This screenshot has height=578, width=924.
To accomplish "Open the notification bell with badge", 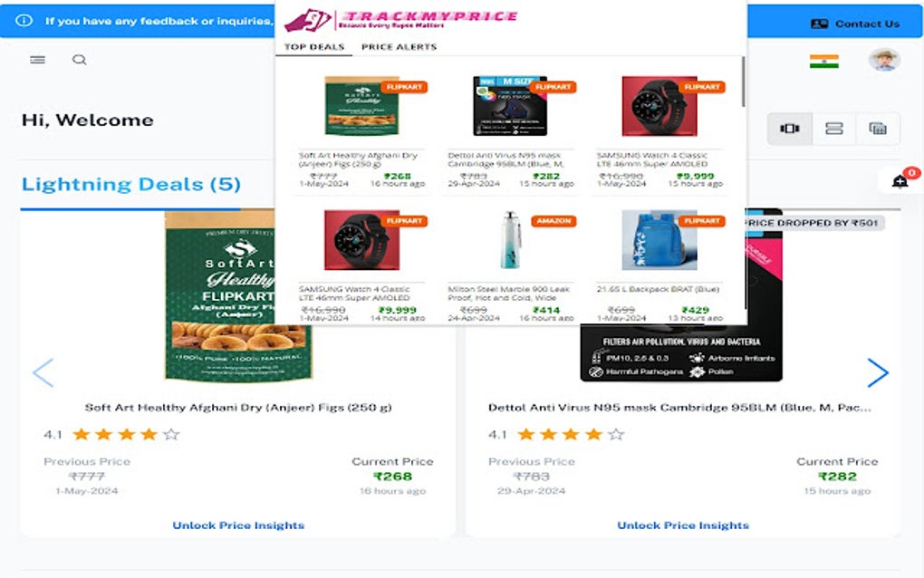I will point(900,181).
